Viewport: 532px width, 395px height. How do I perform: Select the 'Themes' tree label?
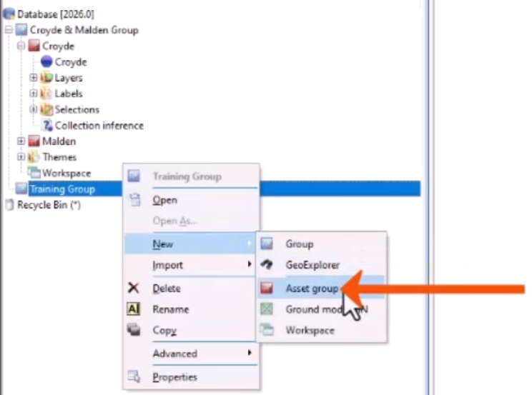click(59, 157)
